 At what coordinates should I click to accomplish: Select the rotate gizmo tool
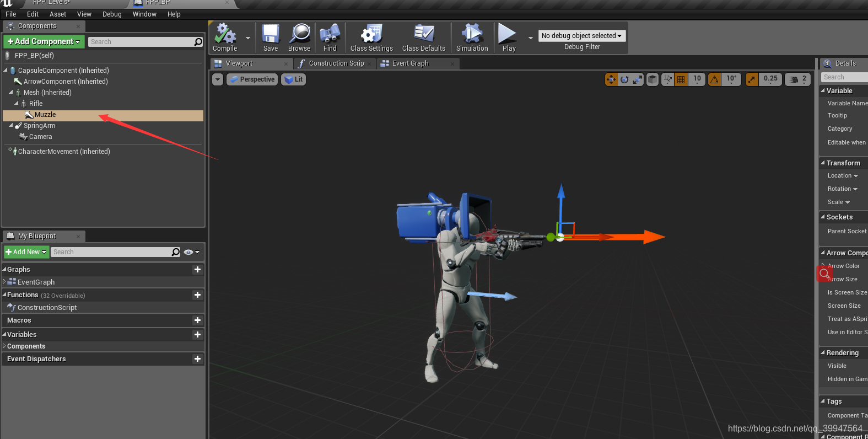coord(624,79)
